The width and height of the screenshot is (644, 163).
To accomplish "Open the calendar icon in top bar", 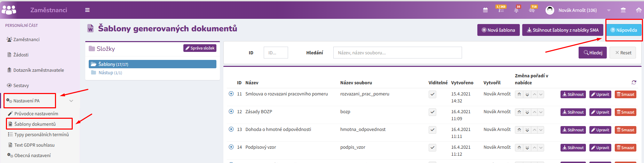I will point(485,10).
